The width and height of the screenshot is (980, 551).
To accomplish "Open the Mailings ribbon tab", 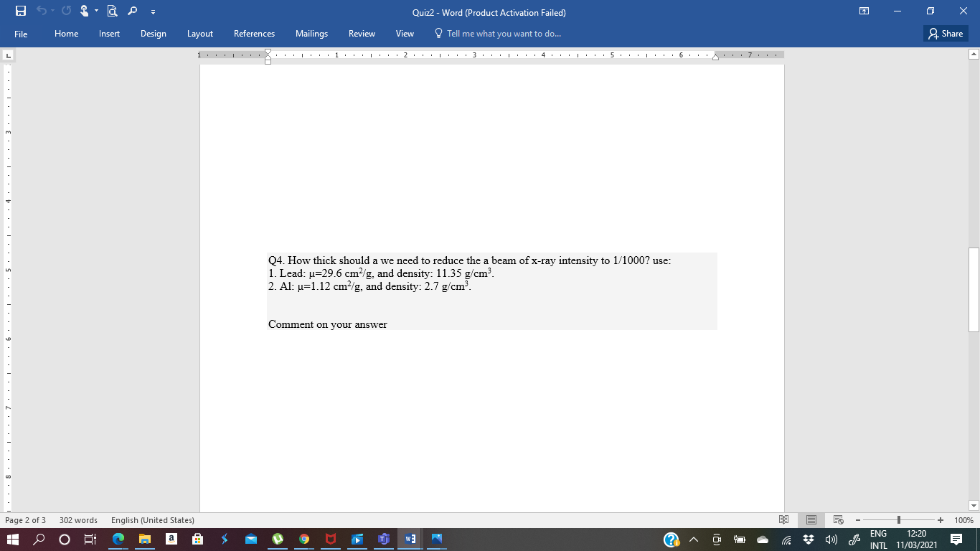I will tap(311, 33).
